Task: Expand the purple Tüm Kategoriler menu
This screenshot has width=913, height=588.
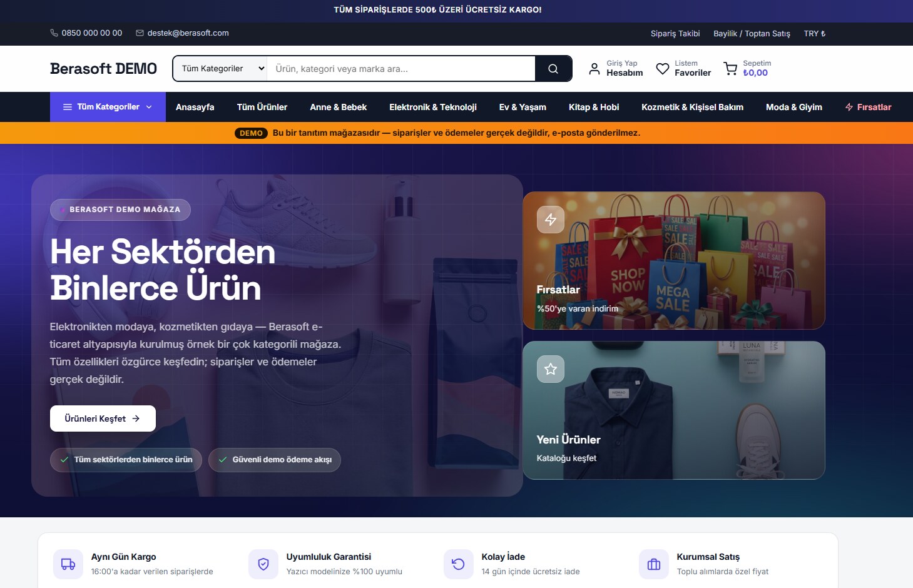Action: (108, 107)
